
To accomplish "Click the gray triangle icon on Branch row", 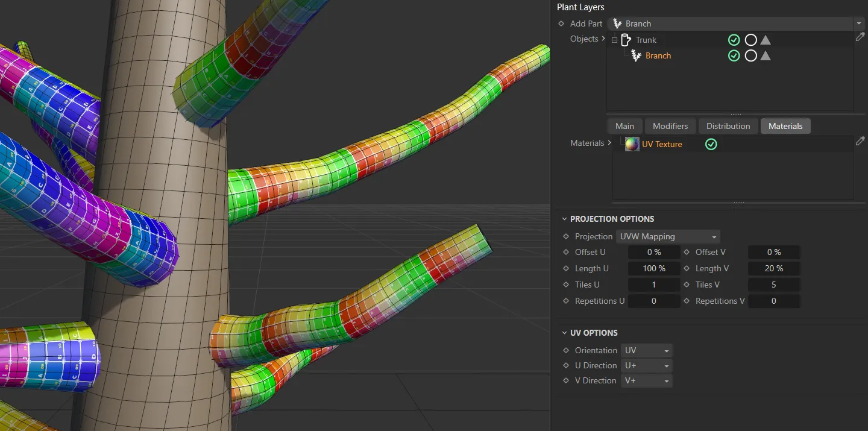I will pyautogui.click(x=766, y=55).
